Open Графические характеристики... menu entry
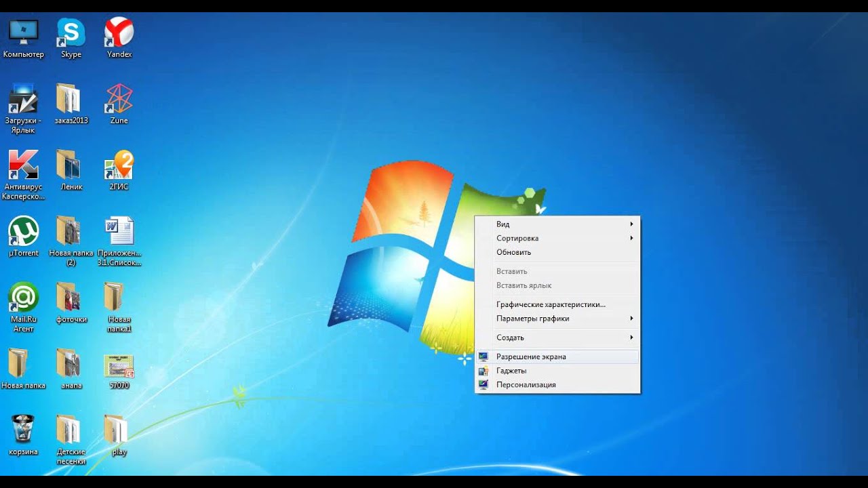The image size is (868, 488). [x=557, y=304]
